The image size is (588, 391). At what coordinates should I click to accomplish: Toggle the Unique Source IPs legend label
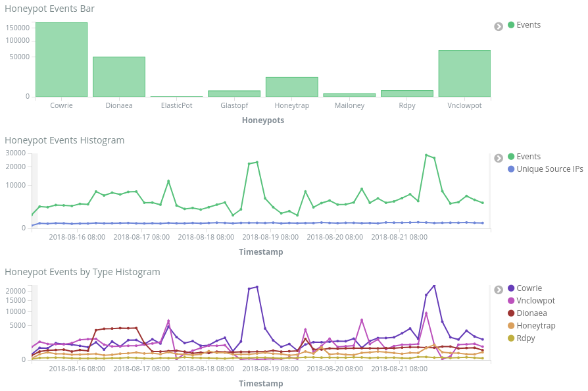(550, 169)
